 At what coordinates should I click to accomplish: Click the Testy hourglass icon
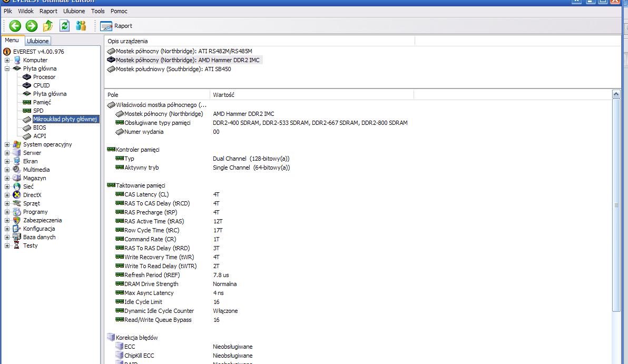tap(17, 245)
